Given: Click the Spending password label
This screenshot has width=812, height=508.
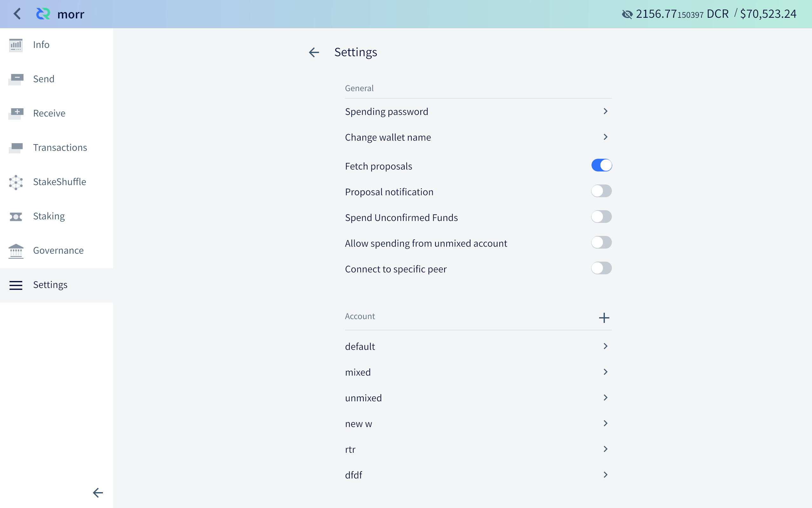Looking at the screenshot, I should click(387, 111).
